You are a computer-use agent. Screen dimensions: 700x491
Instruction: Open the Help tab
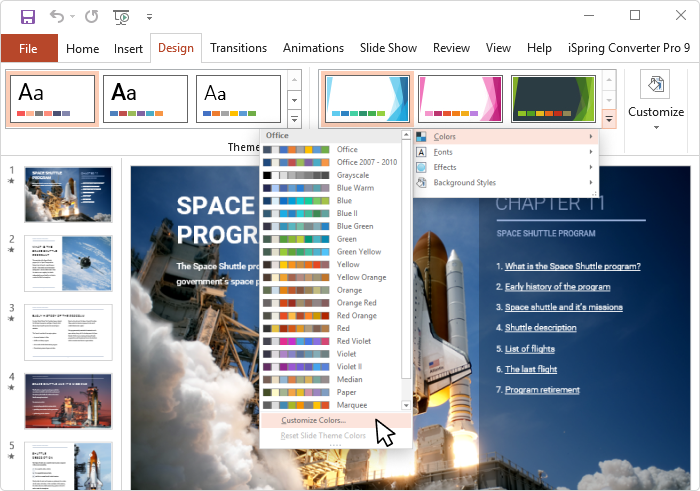tap(539, 48)
